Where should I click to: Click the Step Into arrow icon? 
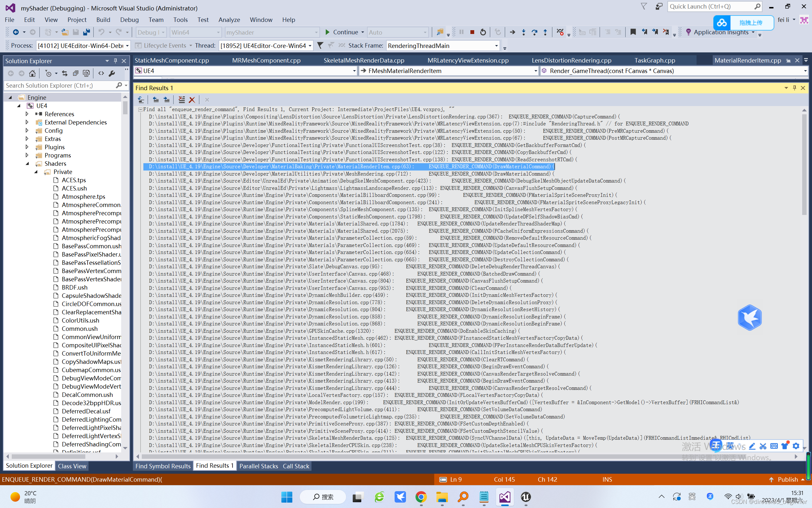pos(523,32)
